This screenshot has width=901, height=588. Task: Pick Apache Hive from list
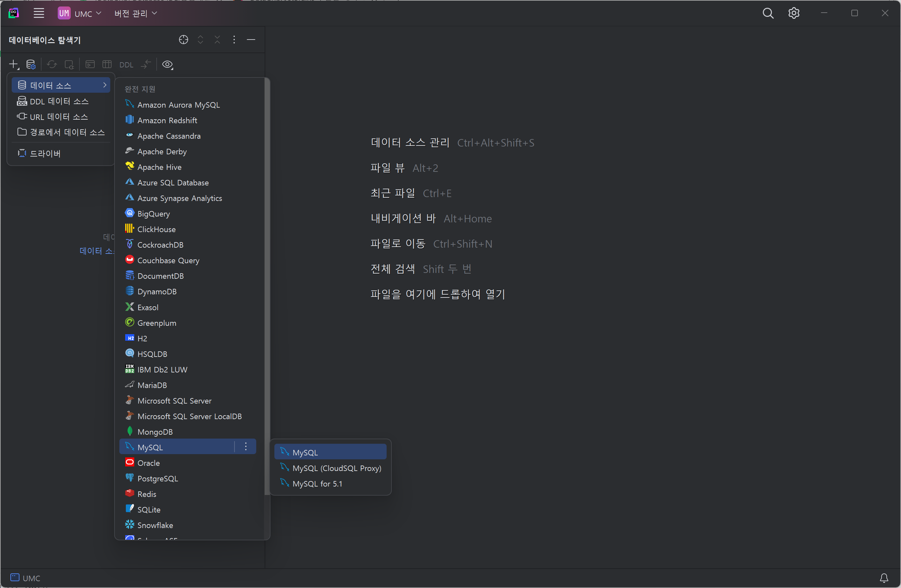(x=188, y=167)
